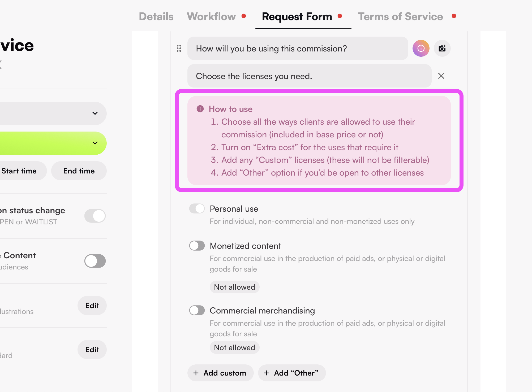Viewport: 532px width, 392px height.
Task: Remove the licenses description with X icon
Action: coord(441,76)
